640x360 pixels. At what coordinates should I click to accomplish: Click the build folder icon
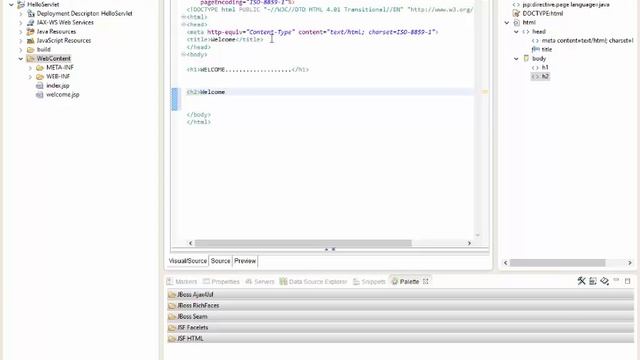pyautogui.click(x=31, y=49)
